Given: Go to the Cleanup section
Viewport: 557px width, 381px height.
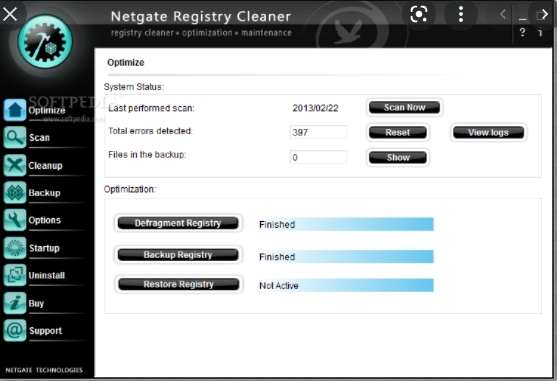Looking at the screenshot, I should 45,165.
